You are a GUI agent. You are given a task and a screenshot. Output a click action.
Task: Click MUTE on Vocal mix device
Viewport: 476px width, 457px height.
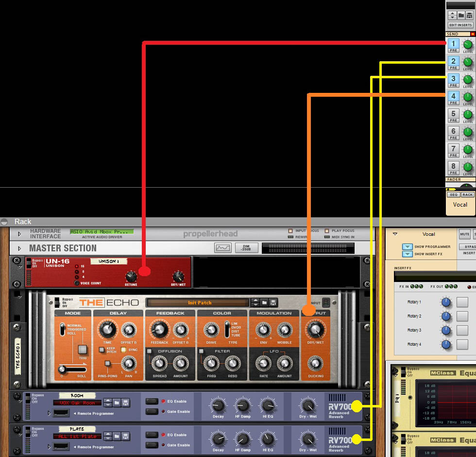[x=464, y=234]
